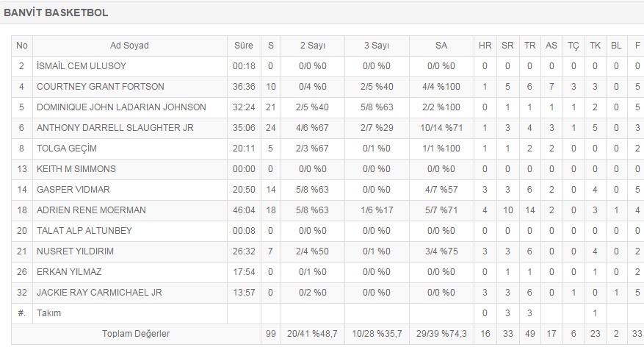Image resolution: width=644 pixels, height=350 pixels.
Task: Click the No column header
Action: (22, 46)
